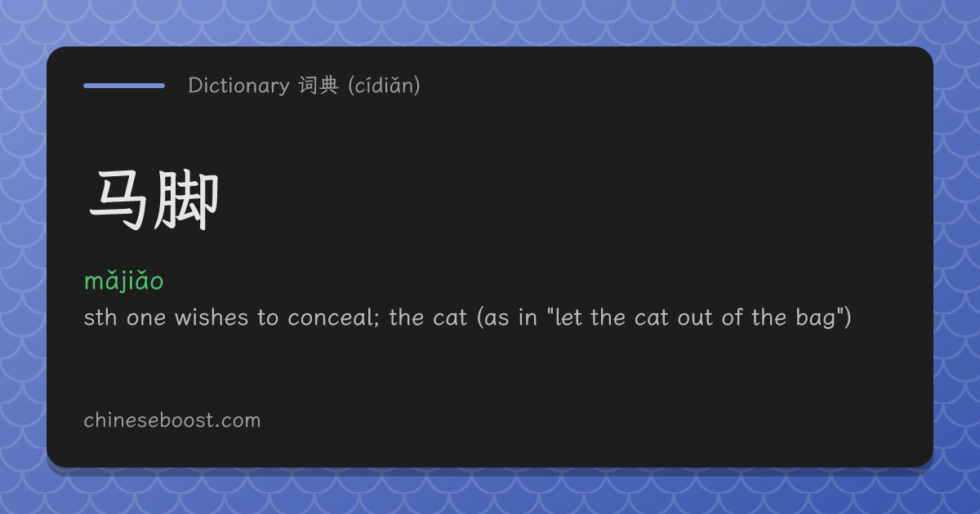Click the word 'to' before 'conceal'
This screenshot has height=514, width=980.
pos(269,317)
